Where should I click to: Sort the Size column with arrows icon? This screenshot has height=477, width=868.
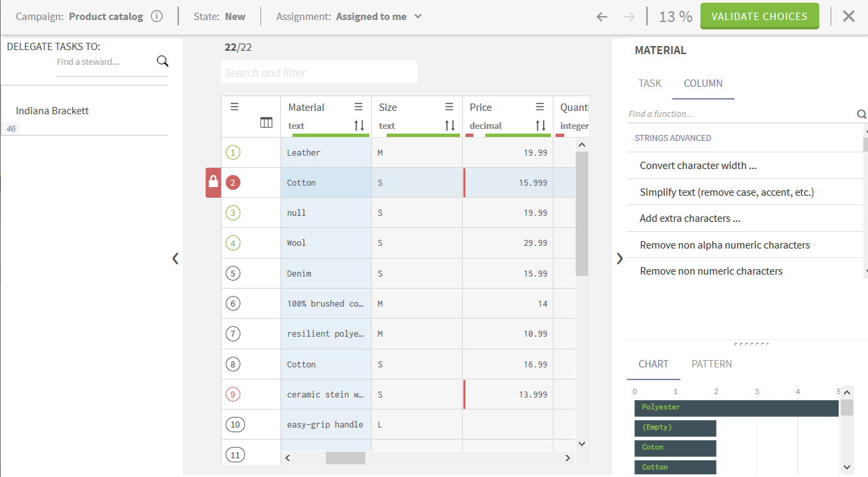450,126
